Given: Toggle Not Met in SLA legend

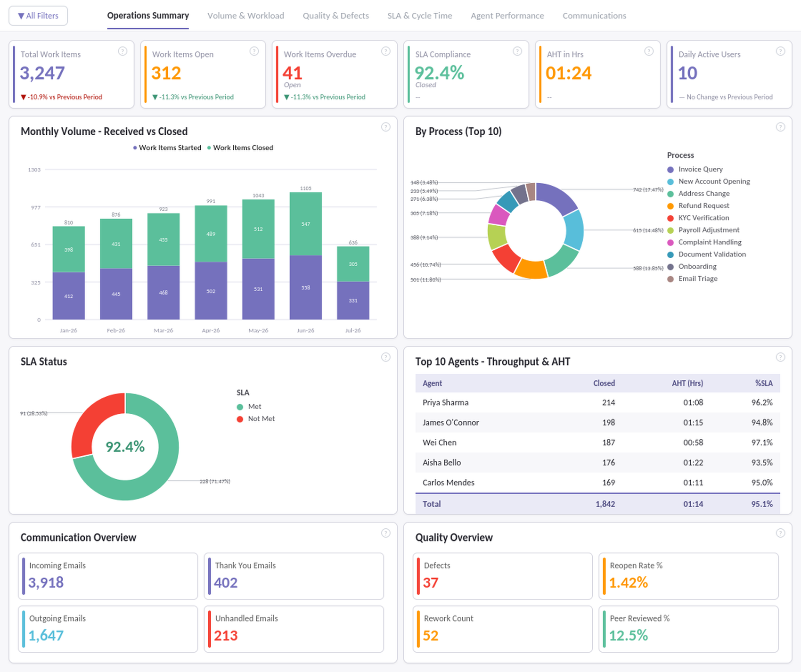Looking at the screenshot, I should [x=256, y=419].
